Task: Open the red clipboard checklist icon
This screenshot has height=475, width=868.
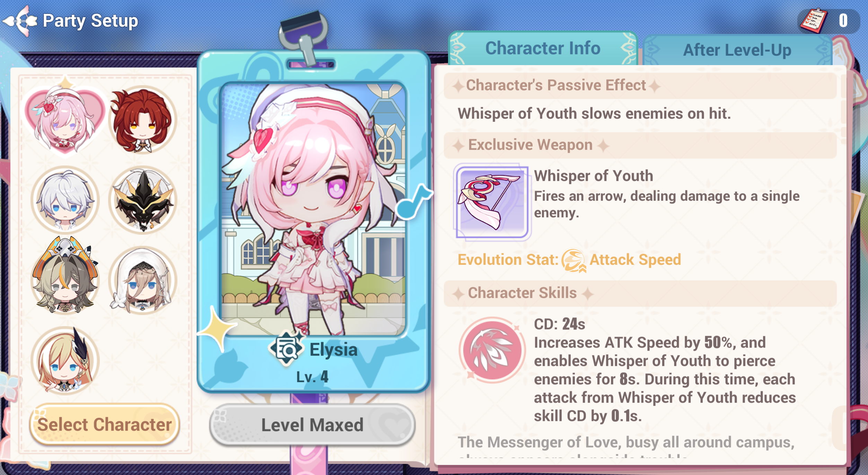Action: pos(813,21)
